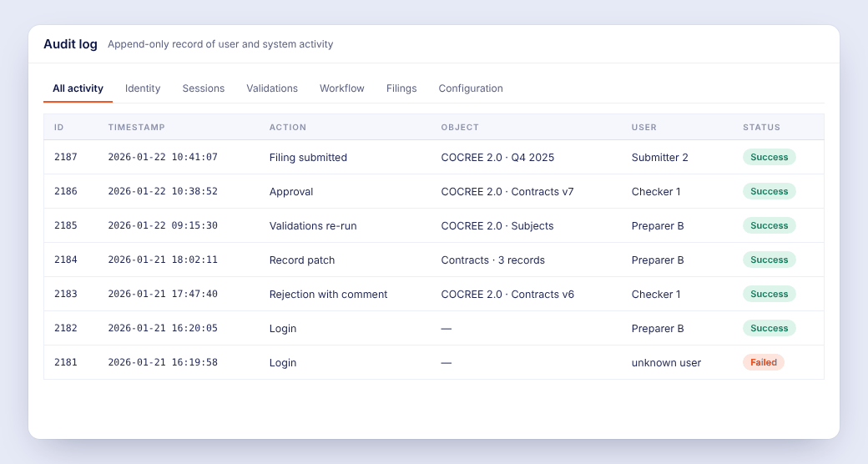Click Checker 1 in row 2186
The image size is (868, 464).
[656, 192]
